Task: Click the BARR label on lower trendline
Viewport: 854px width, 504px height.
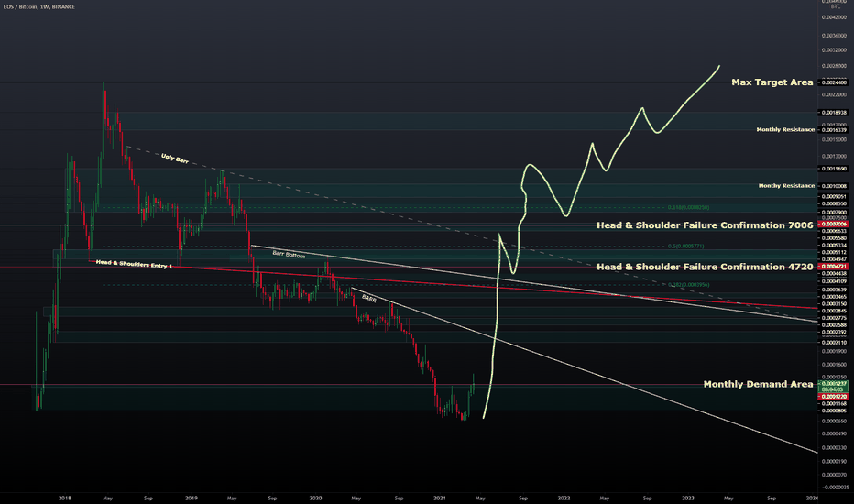Action: pos(368,299)
